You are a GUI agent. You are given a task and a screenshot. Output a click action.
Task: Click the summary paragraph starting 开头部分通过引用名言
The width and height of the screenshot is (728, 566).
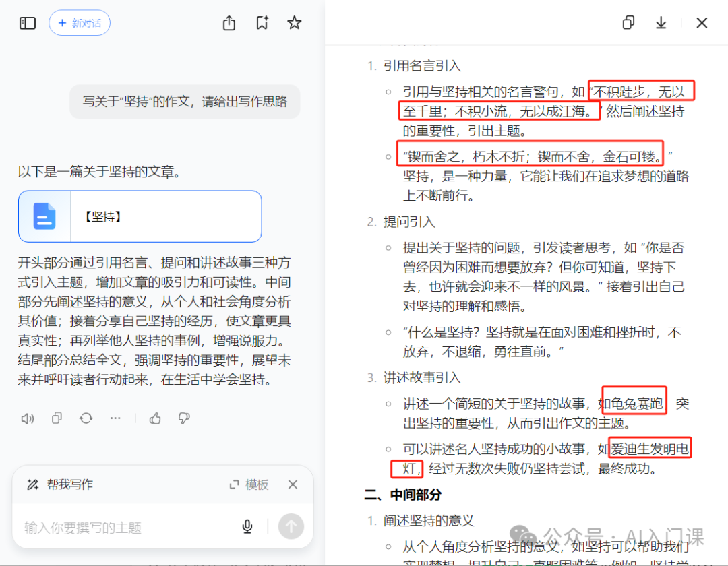pos(154,321)
